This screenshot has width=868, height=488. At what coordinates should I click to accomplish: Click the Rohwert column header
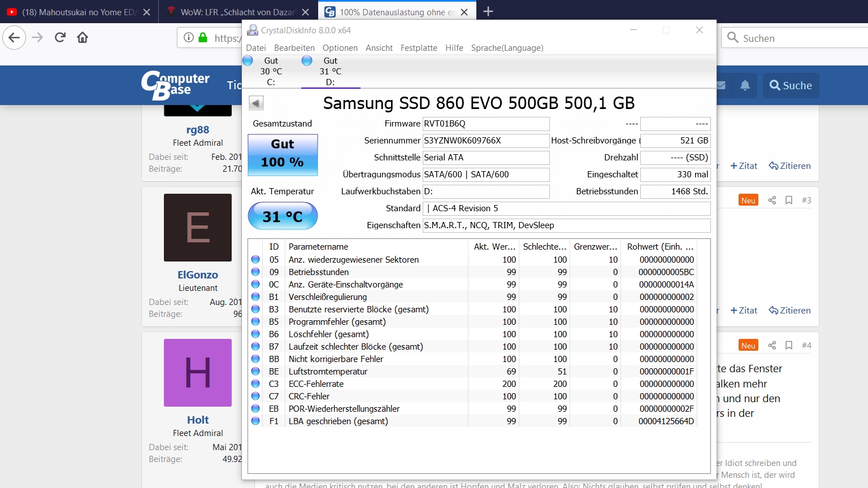[x=659, y=247]
